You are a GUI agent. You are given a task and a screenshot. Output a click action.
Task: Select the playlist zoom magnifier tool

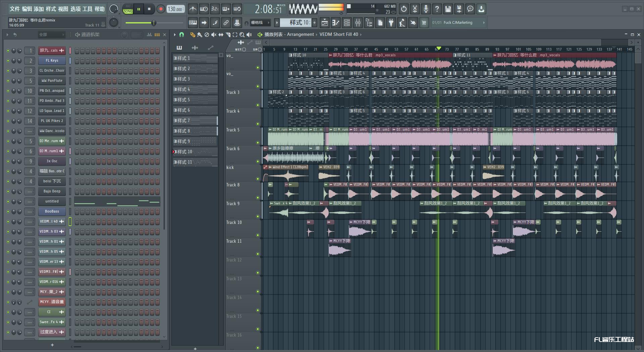242,35
